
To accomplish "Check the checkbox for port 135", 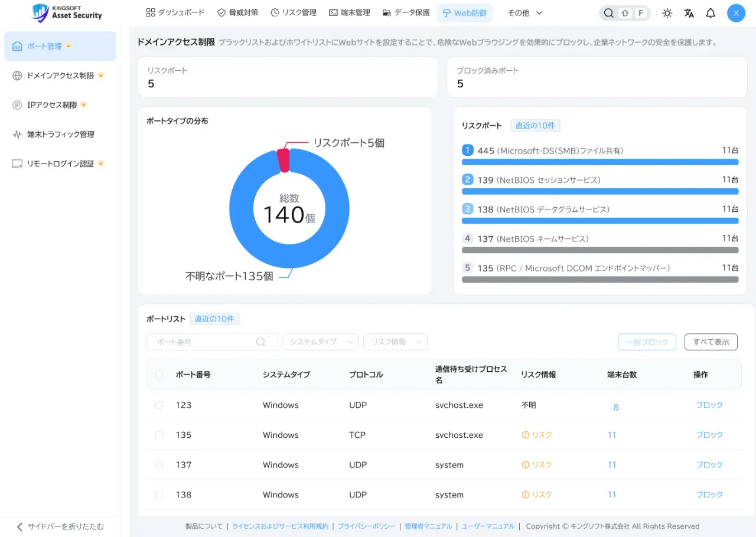I will coord(159,435).
